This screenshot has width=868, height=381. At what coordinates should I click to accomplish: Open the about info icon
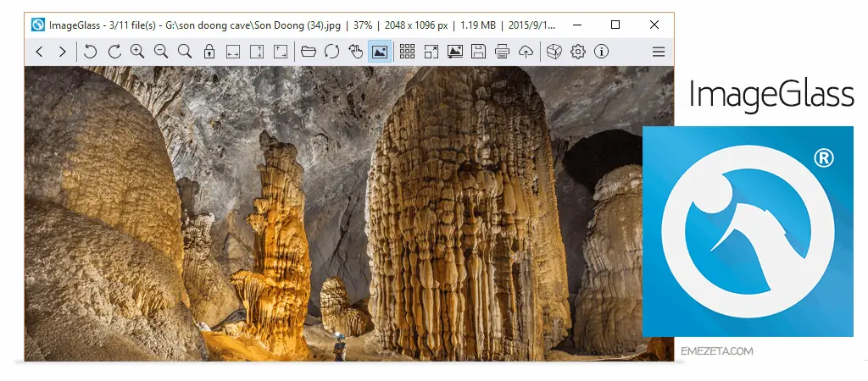tap(602, 52)
